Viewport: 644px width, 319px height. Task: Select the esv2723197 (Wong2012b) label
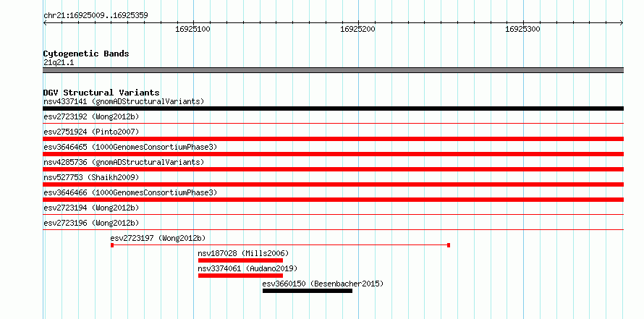click(x=158, y=238)
